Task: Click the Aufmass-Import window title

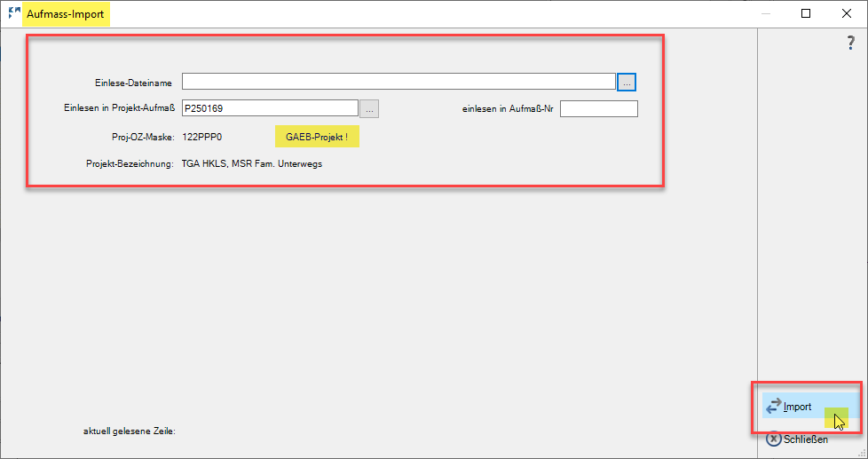Action: click(66, 14)
